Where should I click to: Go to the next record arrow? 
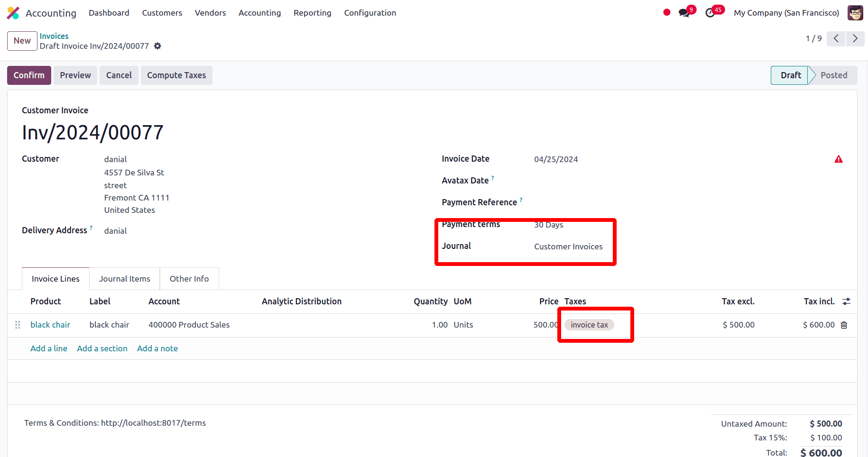pyautogui.click(x=855, y=38)
